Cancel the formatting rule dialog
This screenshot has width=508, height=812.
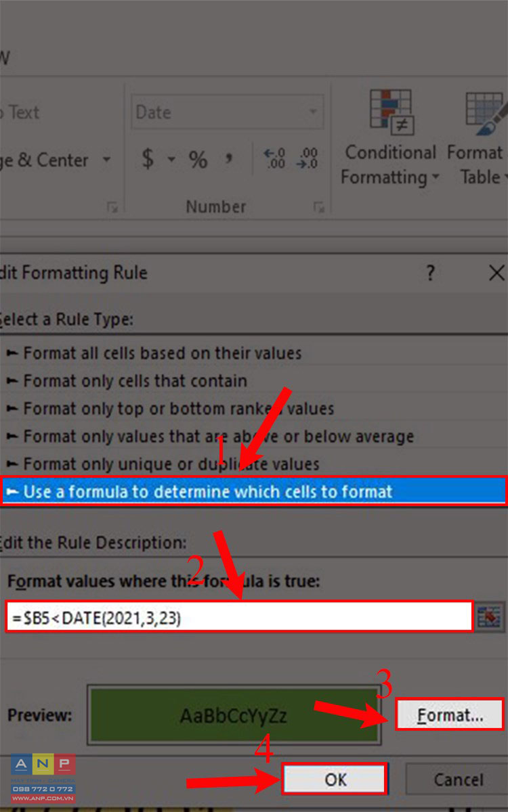[459, 780]
